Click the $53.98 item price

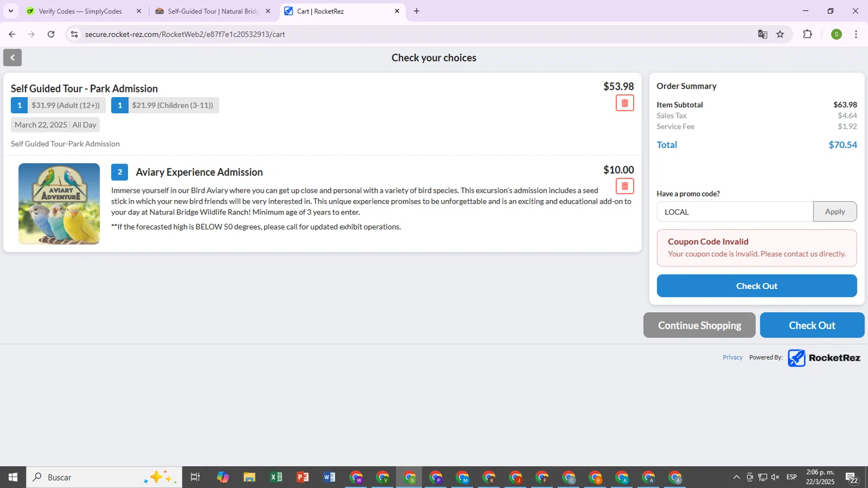619,86
